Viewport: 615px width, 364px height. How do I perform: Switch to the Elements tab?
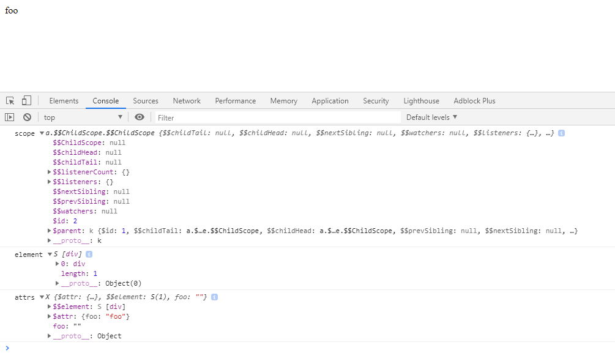64,101
